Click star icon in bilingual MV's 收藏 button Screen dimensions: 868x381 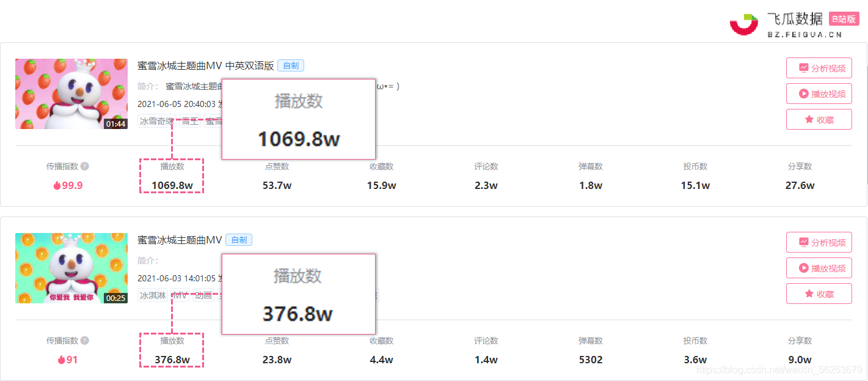click(x=809, y=119)
